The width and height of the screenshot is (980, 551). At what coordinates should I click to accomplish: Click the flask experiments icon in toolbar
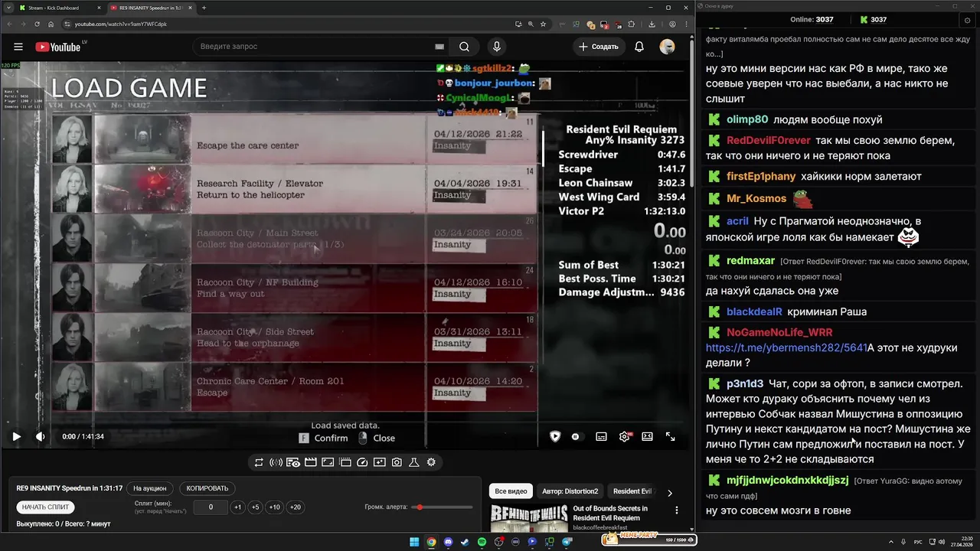pos(413,462)
